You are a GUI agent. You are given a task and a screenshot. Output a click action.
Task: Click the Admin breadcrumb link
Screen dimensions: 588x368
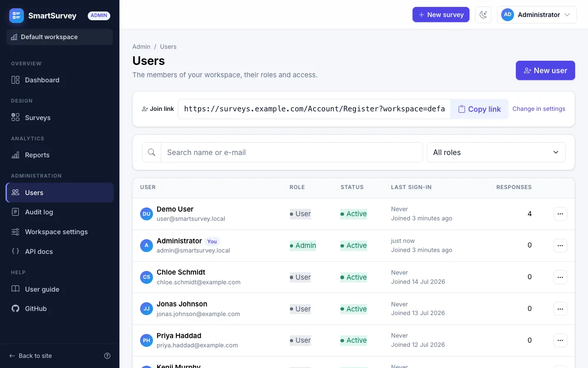(x=141, y=46)
